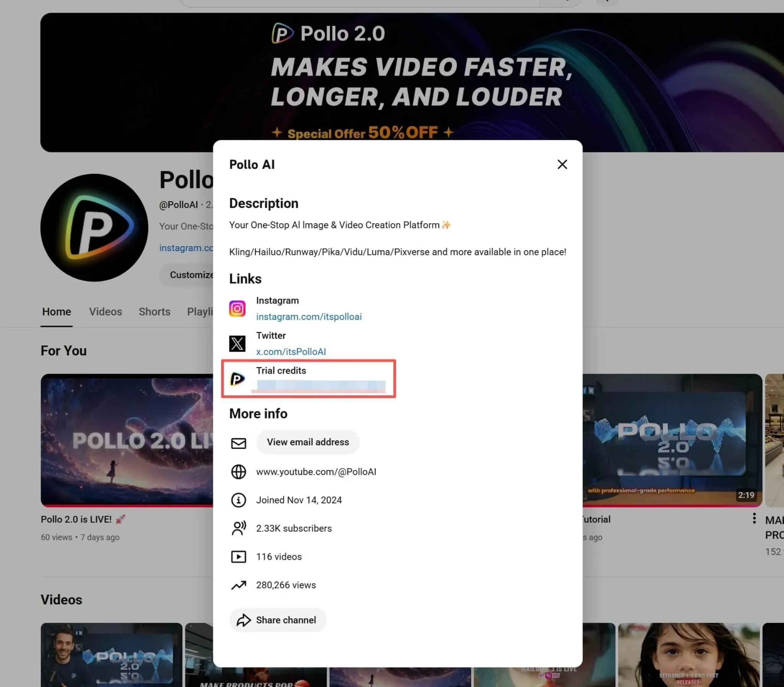Open the smiling man Pollo 2.0 video thumbnail

pos(112,655)
